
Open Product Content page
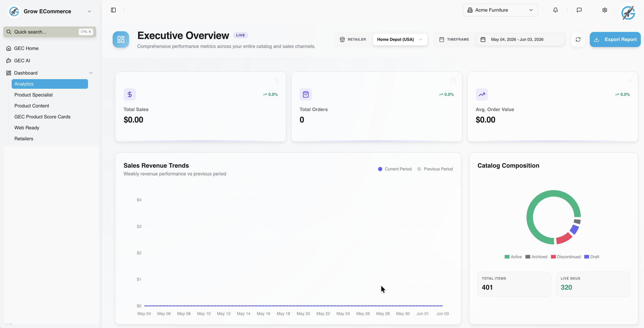(x=31, y=106)
